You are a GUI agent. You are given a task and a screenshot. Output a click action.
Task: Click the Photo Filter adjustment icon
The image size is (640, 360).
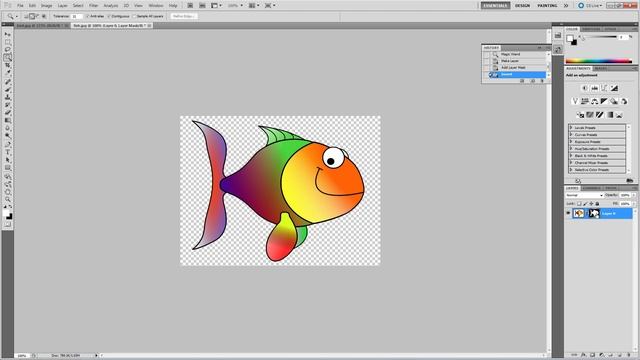614,101
